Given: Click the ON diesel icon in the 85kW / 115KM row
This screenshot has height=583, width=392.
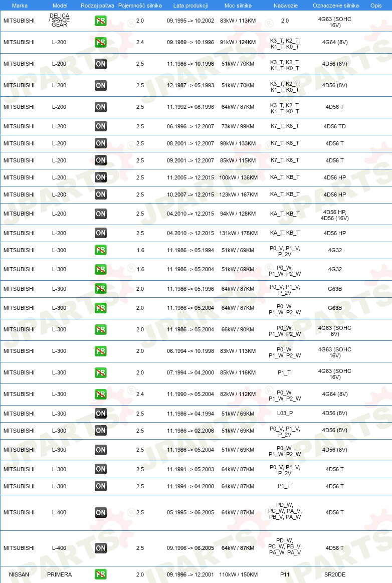Looking at the screenshot, I should point(100,160).
